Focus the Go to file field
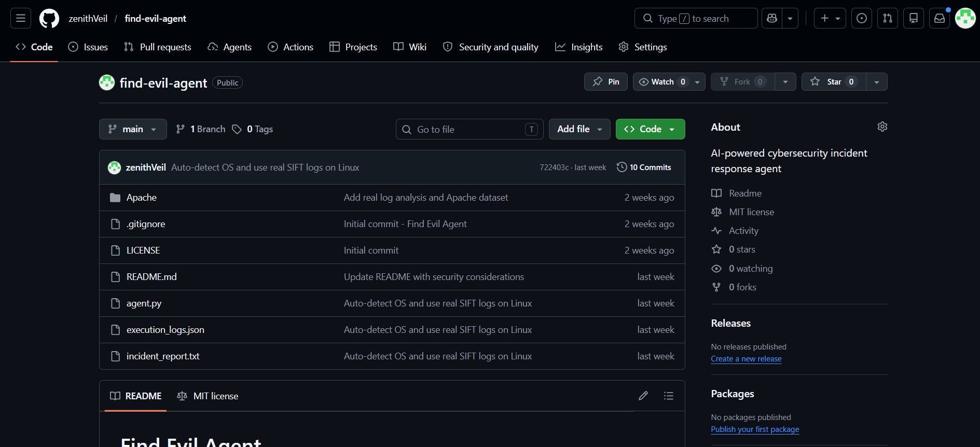The width and height of the screenshot is (980, 447). click(x=470, y=129)
